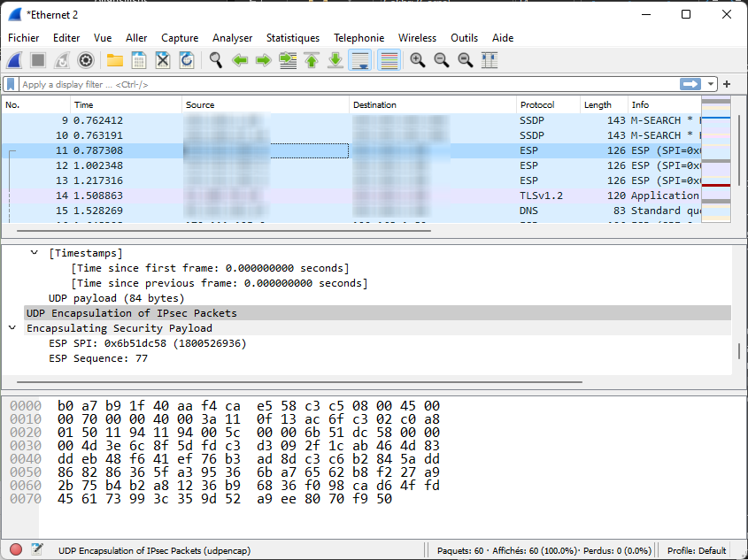Screen dimensions: 748x560
Task: Toggle packet colorization rules
Action: click(x=389, y=60)
